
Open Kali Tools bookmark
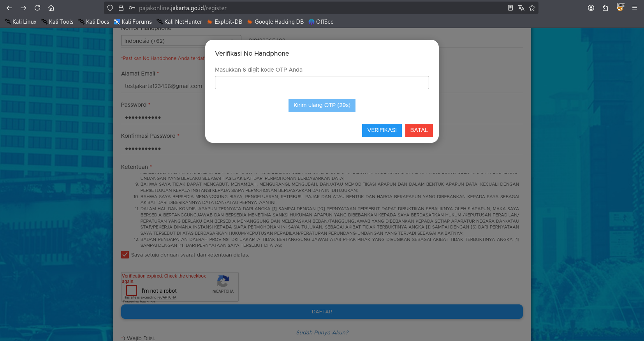tap(57, 22)
